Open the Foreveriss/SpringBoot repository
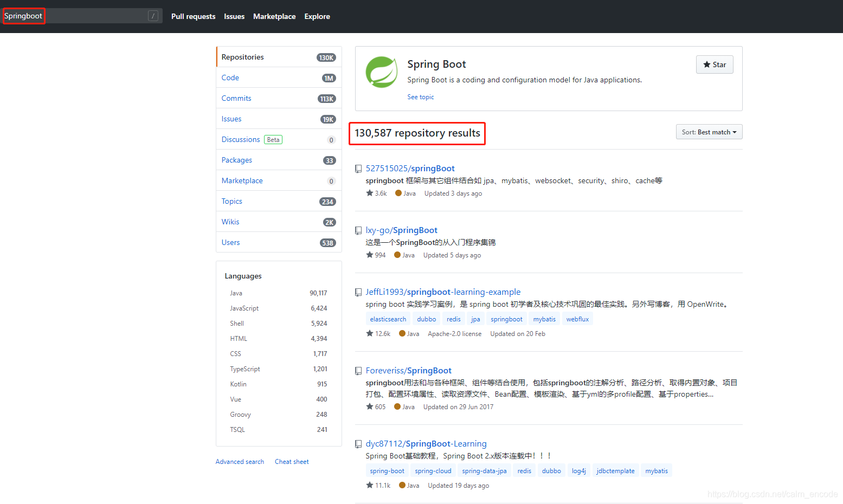Screen dimensions: 843x504 (x=408, y=371)
